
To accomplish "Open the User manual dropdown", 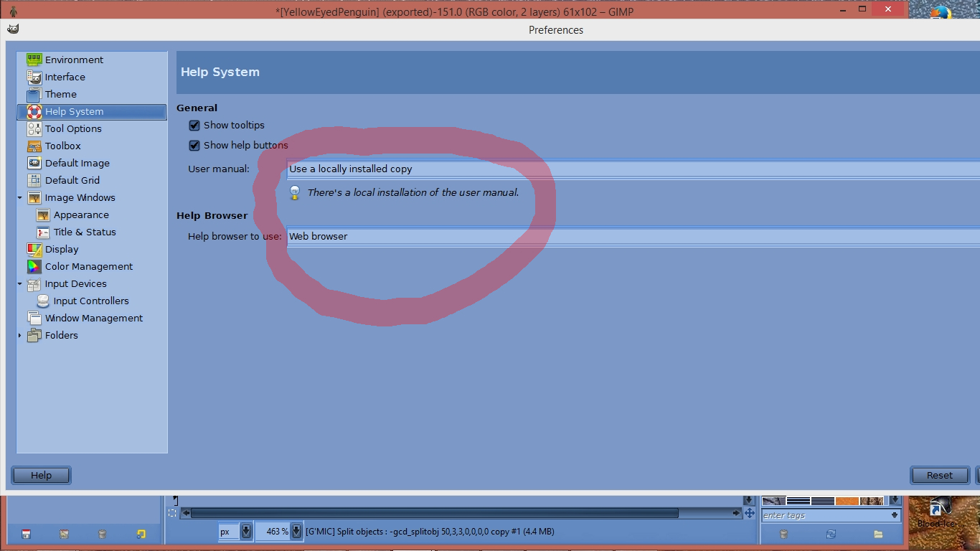I will [633, 169].
